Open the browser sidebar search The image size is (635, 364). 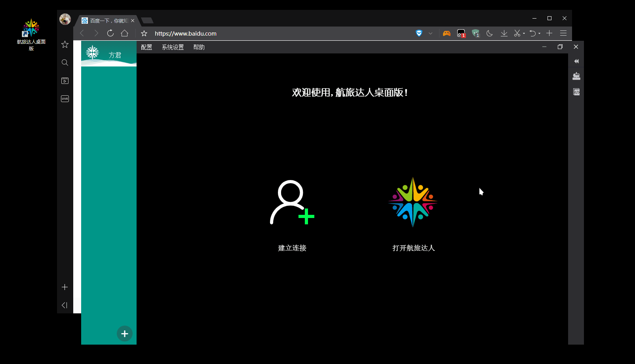click(x=65, y=63)
